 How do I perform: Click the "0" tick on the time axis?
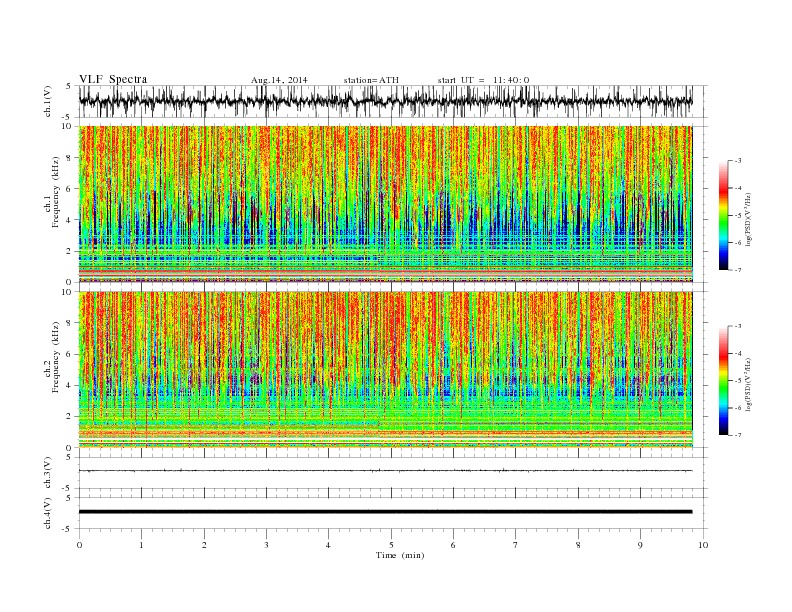79,545
